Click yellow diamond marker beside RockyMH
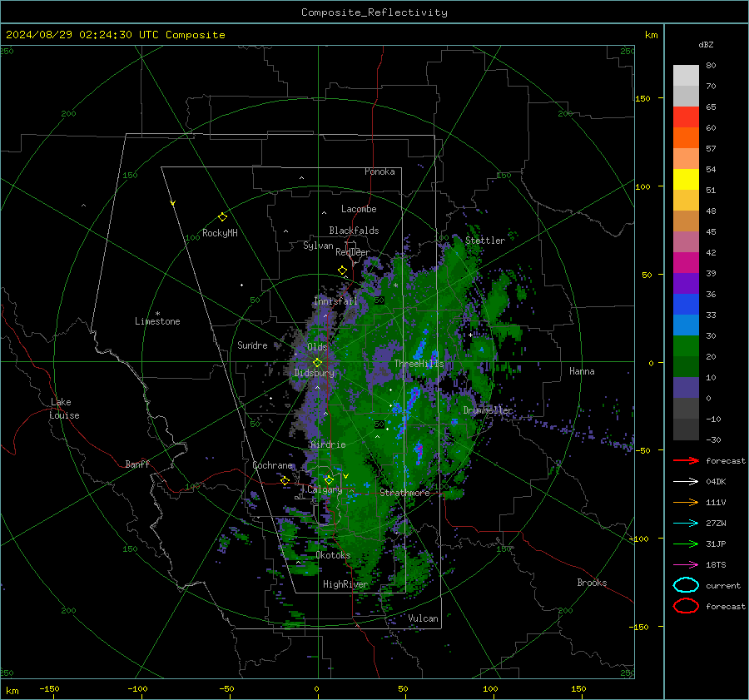 point(222,217)
